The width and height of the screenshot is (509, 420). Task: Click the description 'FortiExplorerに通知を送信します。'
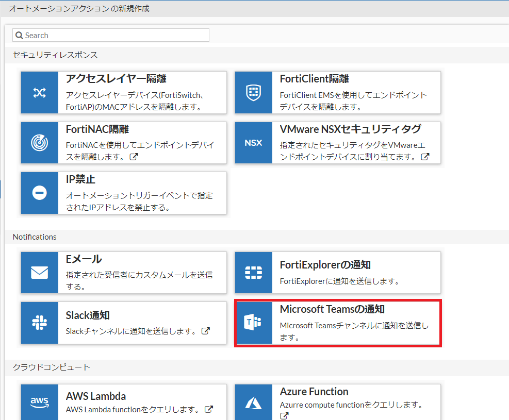pyautogui.click(x=340, y=281)
